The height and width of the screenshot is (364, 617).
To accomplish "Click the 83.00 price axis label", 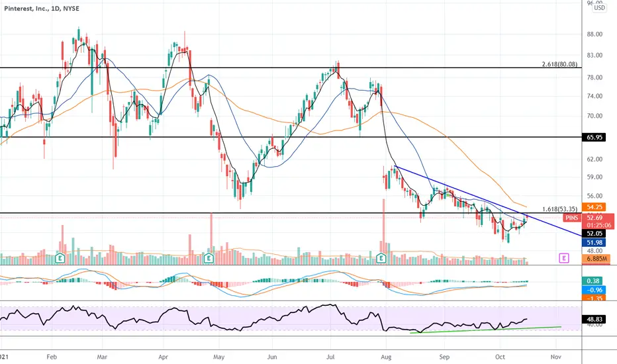I will 594,56.
